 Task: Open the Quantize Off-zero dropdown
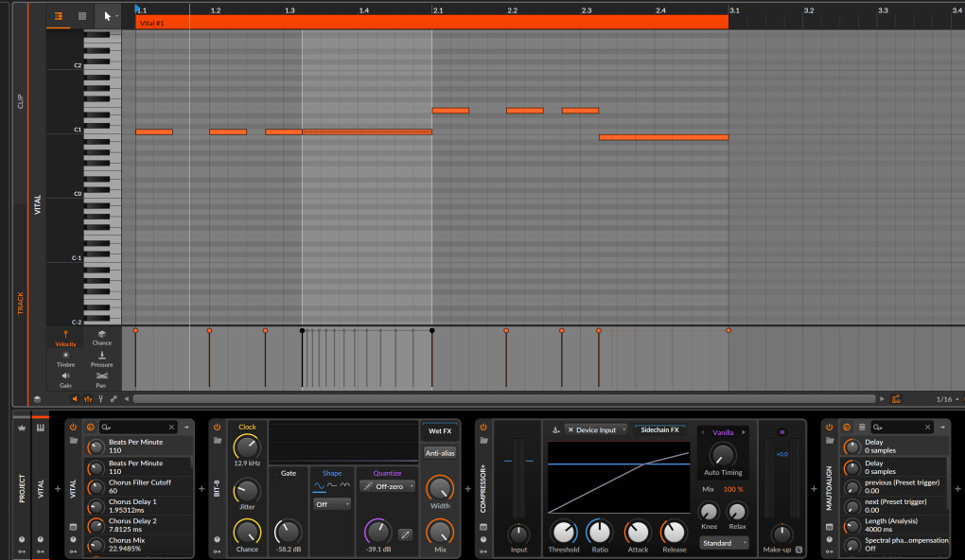click(387, 487)
